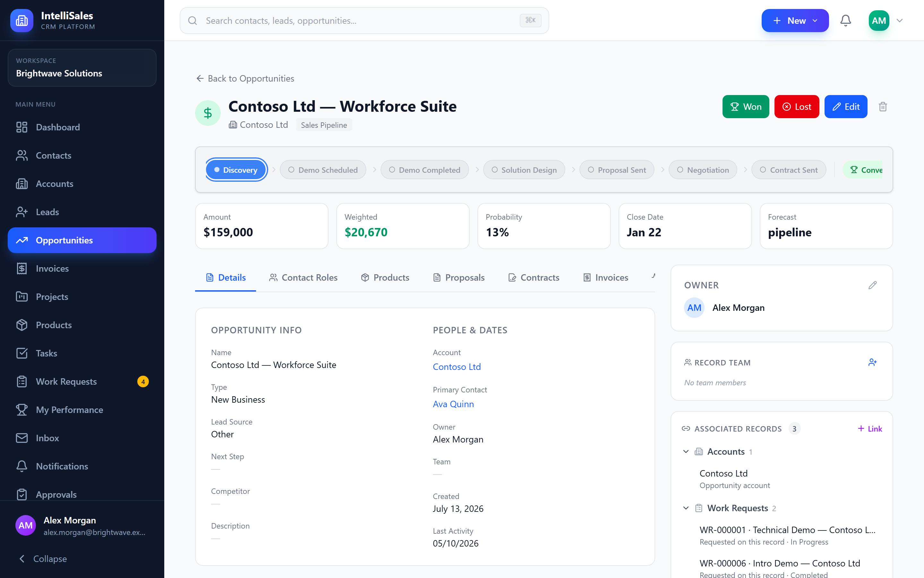Click the Alex Morgan owner avatar
This screenshot has height=578, width=924.
(x=694, y=308)
